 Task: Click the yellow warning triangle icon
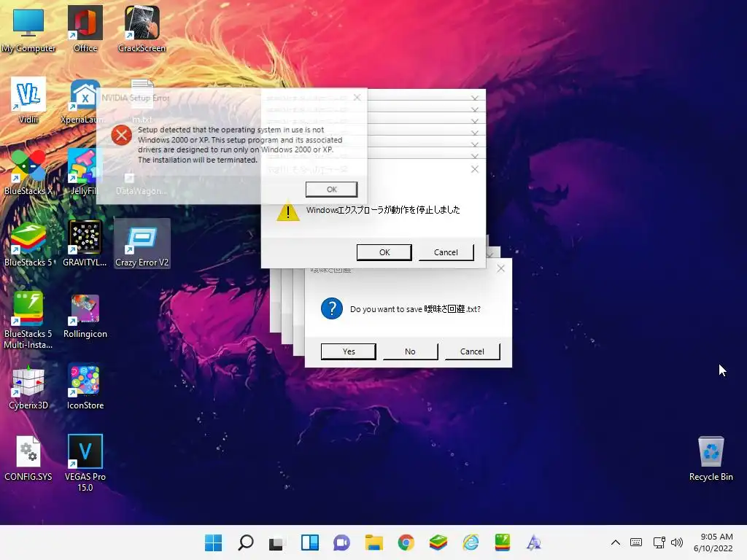(287, 211)
